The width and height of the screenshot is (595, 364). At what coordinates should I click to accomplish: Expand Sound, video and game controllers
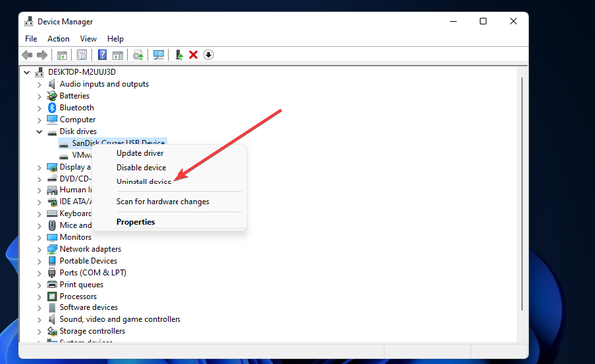pos(39,320)
